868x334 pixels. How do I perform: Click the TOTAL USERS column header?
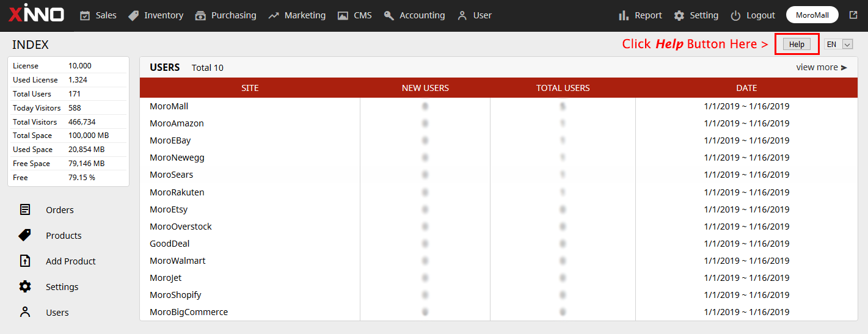563,88
